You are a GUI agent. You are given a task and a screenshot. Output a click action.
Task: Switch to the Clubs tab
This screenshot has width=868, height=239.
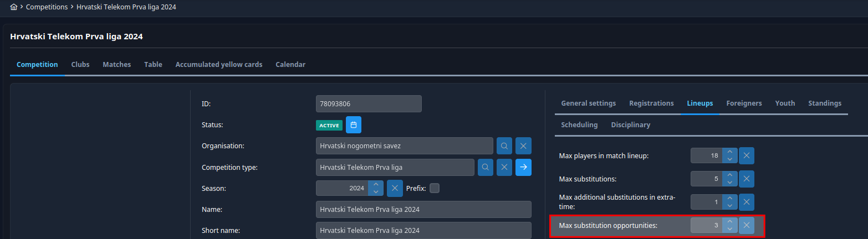tap(80, 65)
